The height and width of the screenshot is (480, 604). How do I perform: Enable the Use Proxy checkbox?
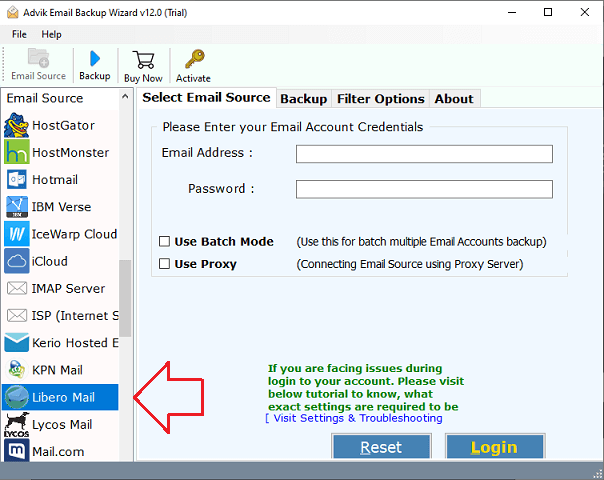tap(164, 264)
